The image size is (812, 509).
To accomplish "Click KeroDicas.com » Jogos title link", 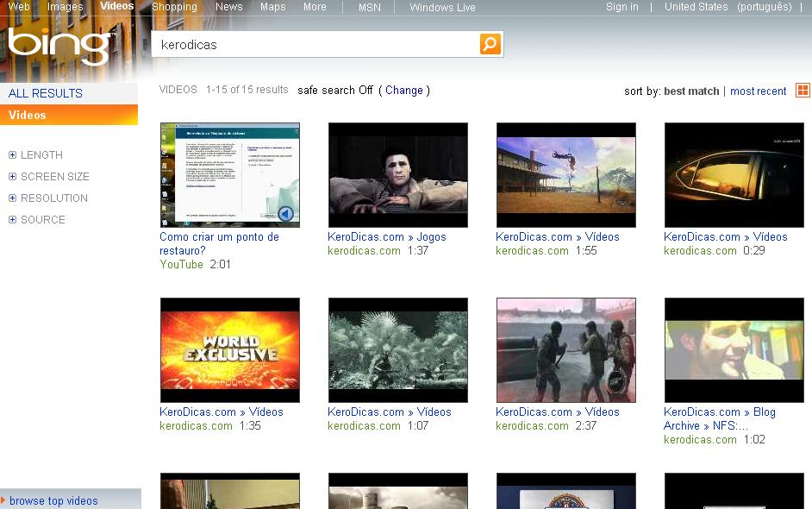I will point(386,237).
